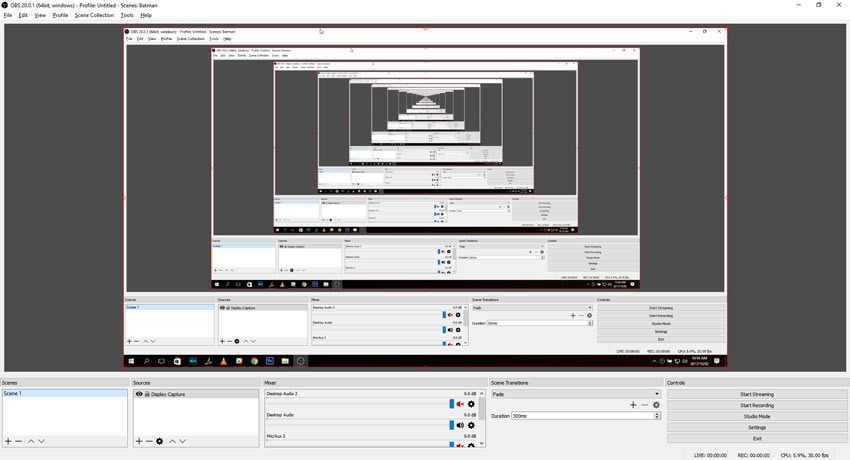This screenshot has height=460, width=850.
Task: Remove the selected scene with minus icon
Action: coord(18,441)
